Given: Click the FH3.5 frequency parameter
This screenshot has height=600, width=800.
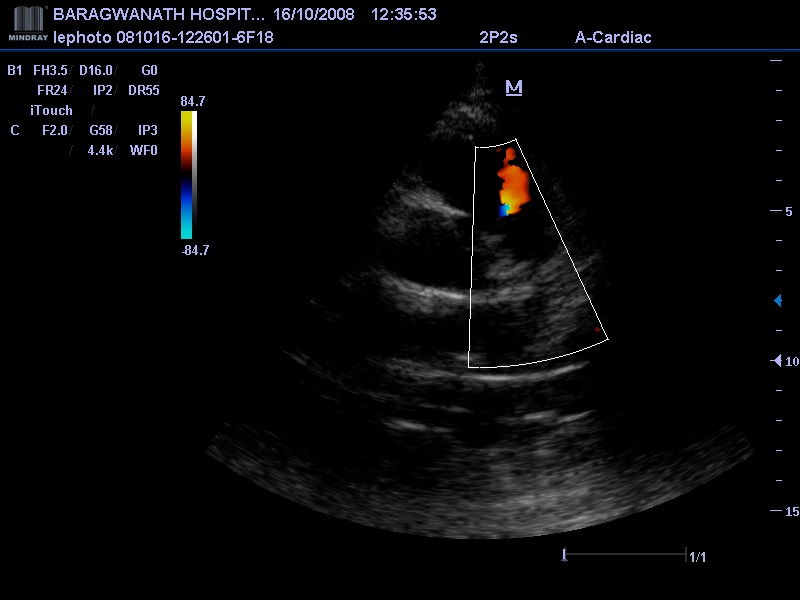Looking at the screenshot, I should coord(50,70).
